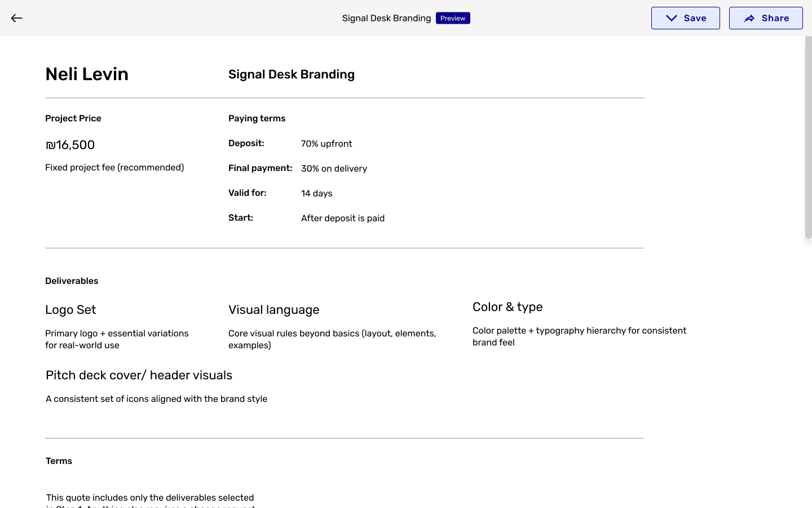812x508 pixels.
Task: Click the 'Color & type' deliverable title
Action: (x=507, y=307)
